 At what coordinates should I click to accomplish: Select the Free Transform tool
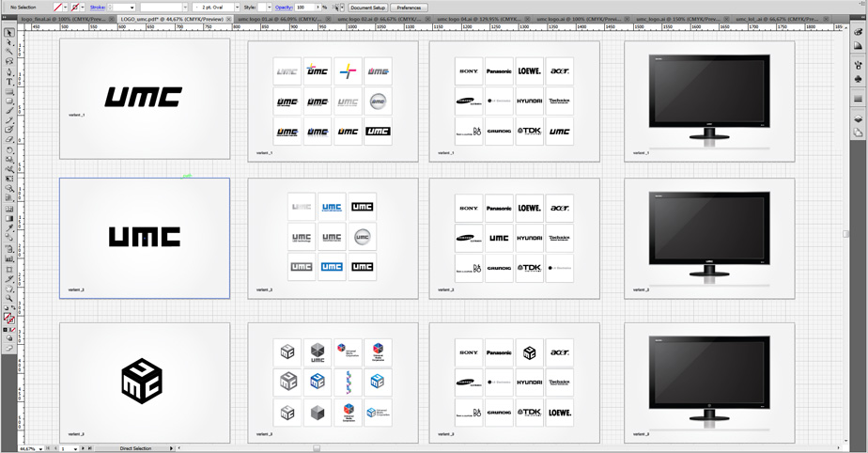tap(9, 178)
